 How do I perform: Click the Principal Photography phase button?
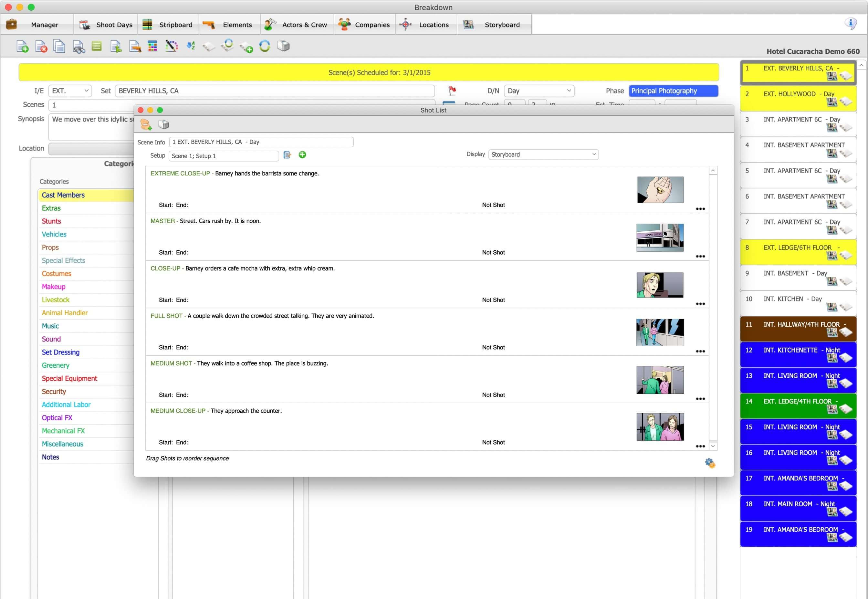click(x=674, y=90)
